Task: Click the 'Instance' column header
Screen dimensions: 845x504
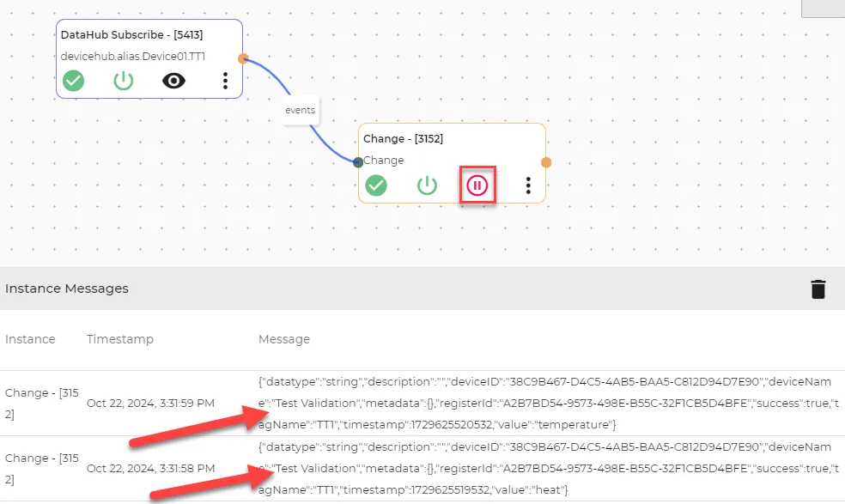Action: [30, 339]
